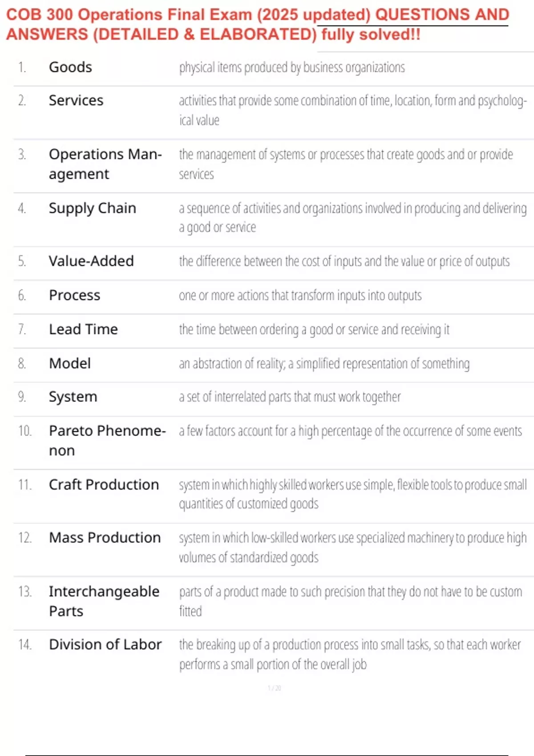This screenshot has height=756, width=534.
Task: Select the "Lead Time" term
Action: [x=83, y=330]
